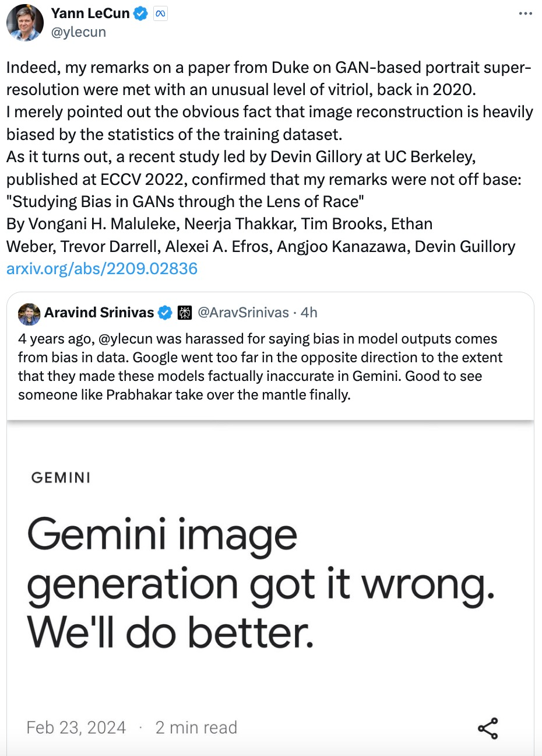The height and width of the screenshot is (756, 542).
Task: Click the Perplexity affiliation badge icon
Action: (x=185, y=313)
